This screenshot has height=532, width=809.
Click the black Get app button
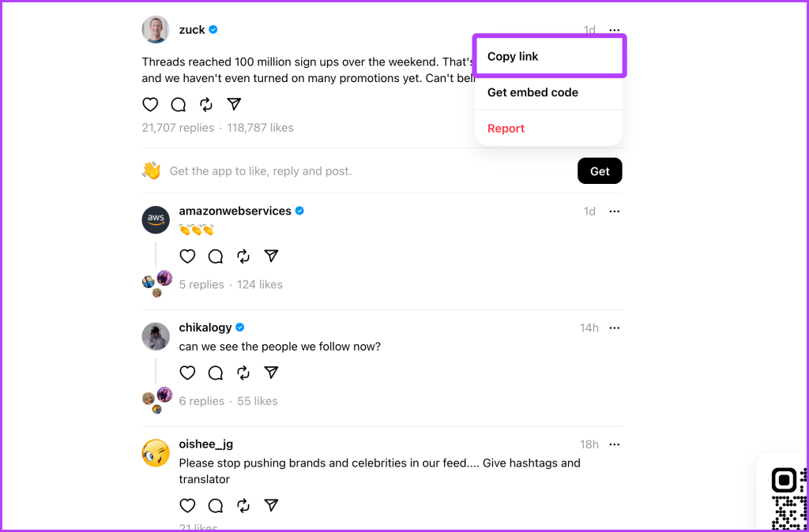pyautogui.click(x=600, y=171)
